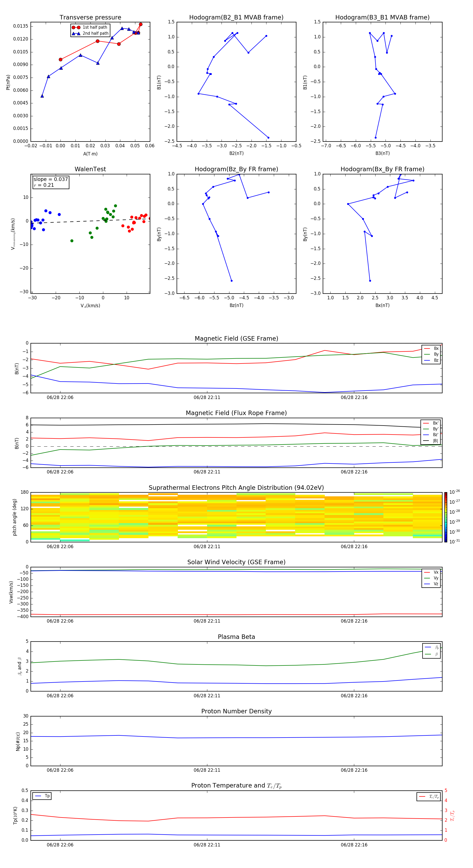Select the 'Hodogram(Bx_By FR frame)' title
Screen dimensions: 473x868
point(382,169)
